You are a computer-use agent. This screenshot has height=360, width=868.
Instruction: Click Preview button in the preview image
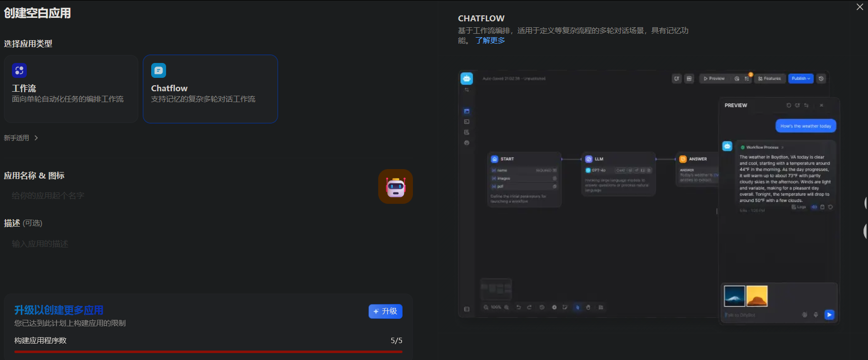(x=714, y=78)
